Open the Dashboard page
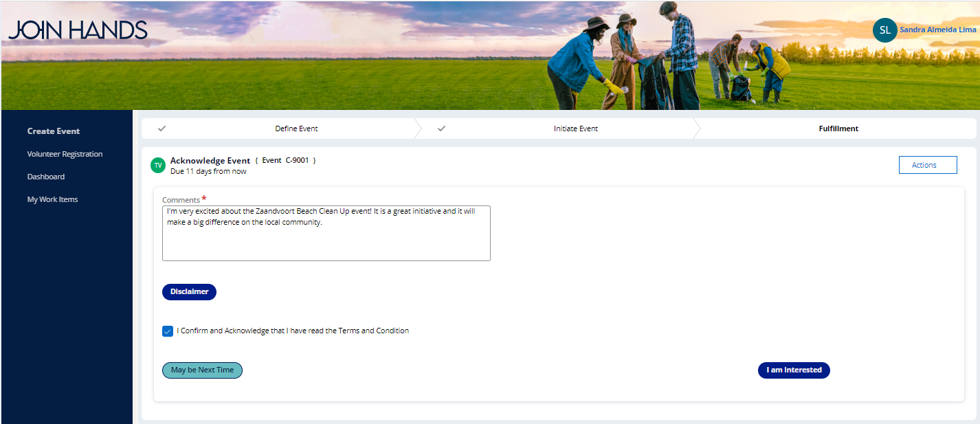The image size is (980, 424). (46, 177)
